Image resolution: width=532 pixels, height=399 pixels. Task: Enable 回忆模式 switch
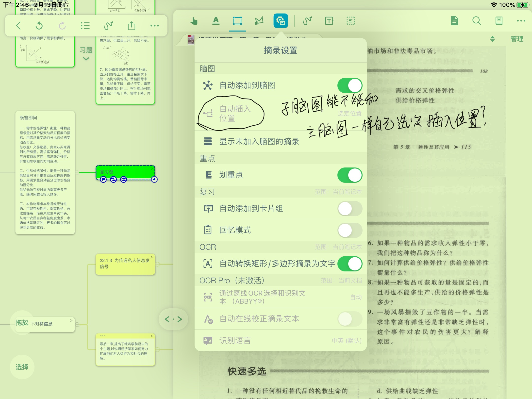[350, 230]
